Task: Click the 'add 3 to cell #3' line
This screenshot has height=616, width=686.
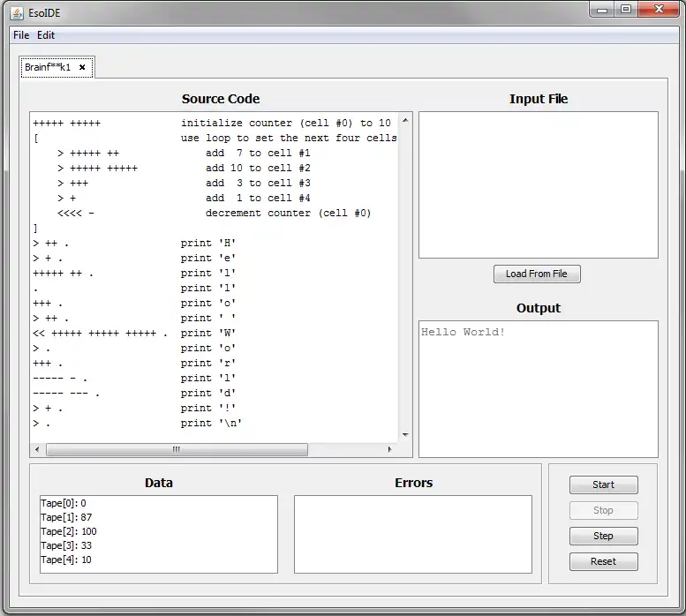Action: [258, 184]
